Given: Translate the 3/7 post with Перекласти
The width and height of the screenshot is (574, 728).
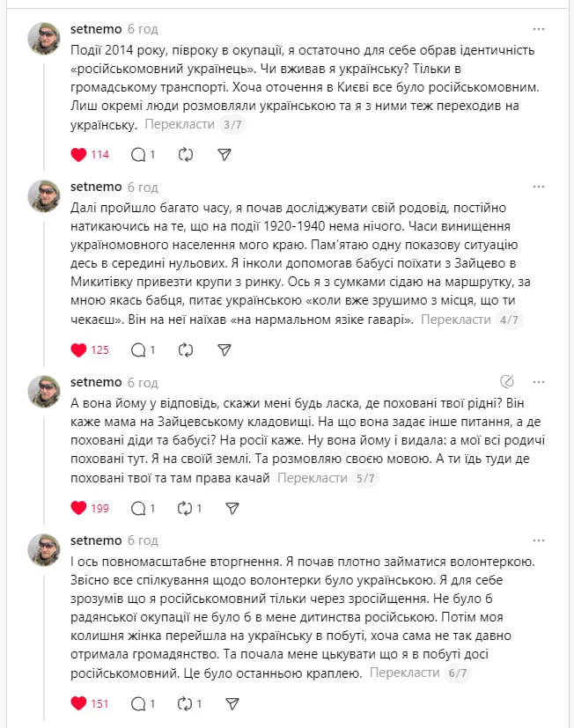Looking at the screenshot, I should pos(181,124).
